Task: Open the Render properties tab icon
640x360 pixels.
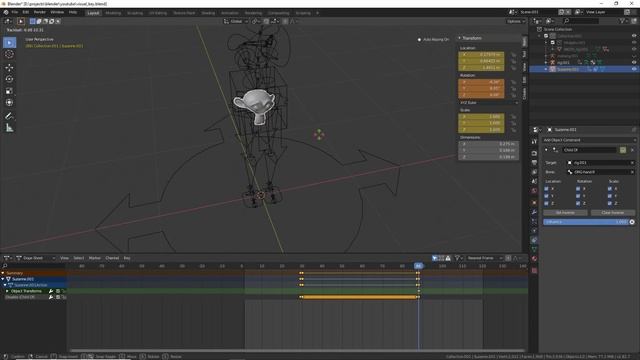Action: (534, 153)
